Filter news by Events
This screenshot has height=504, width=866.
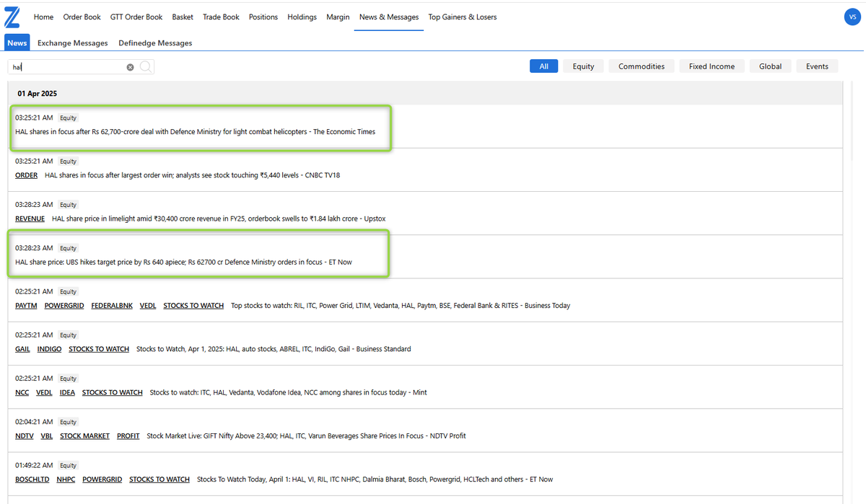click(817, 66)
